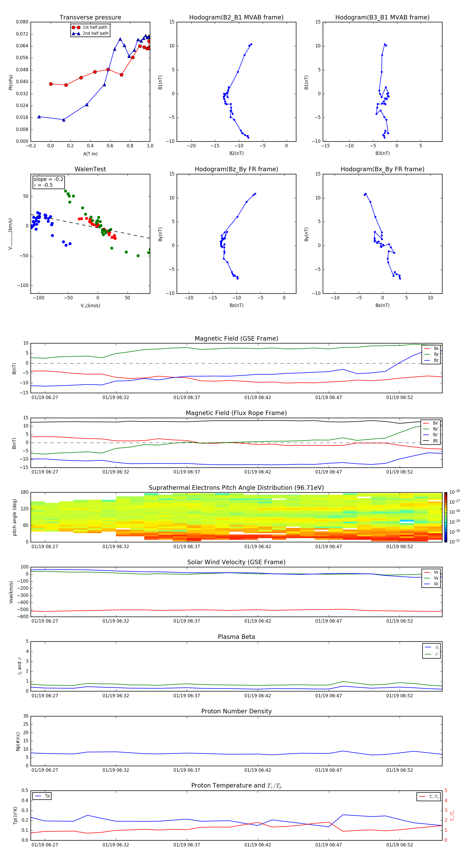Click the "Plasma Beta" plot title

236,637
